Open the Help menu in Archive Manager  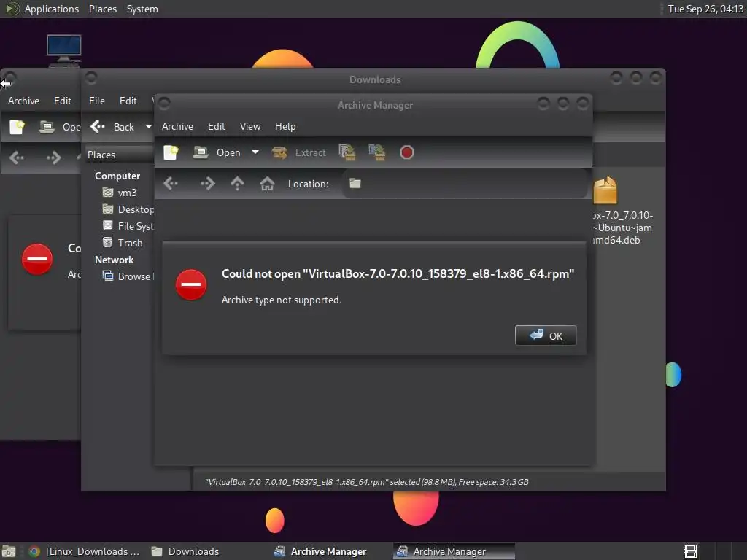[x=285, y=126]
